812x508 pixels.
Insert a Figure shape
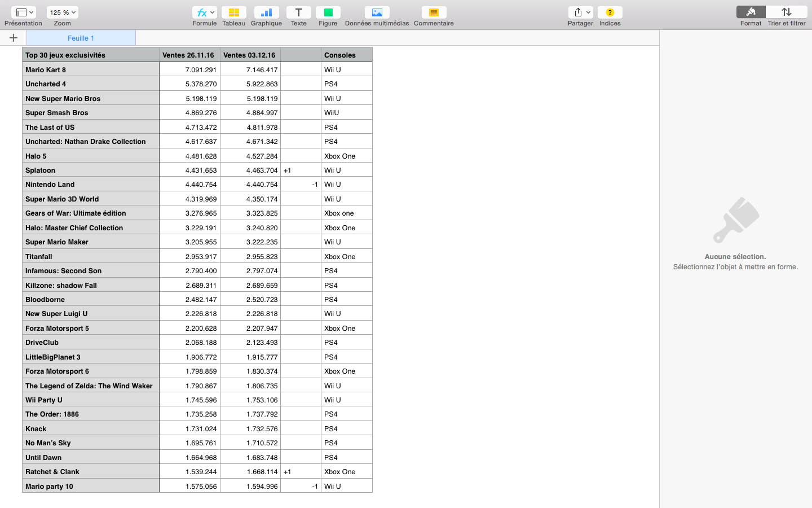click(x=328, y=12)
